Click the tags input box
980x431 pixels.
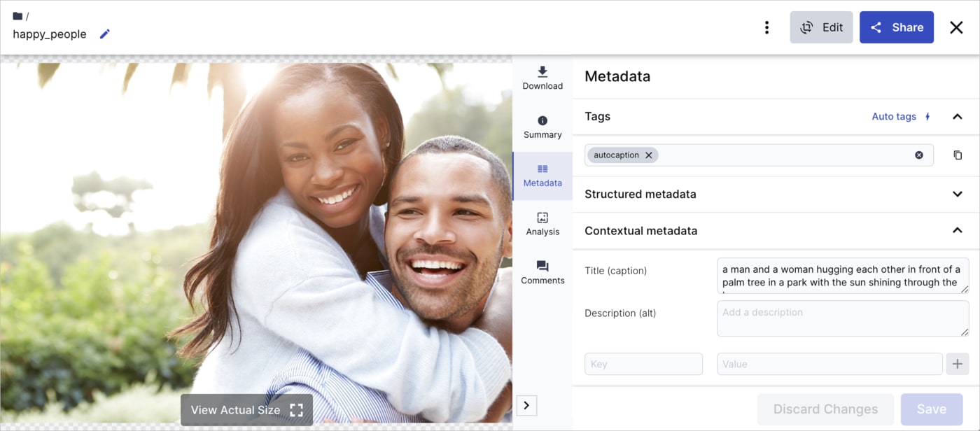point(759,155)
